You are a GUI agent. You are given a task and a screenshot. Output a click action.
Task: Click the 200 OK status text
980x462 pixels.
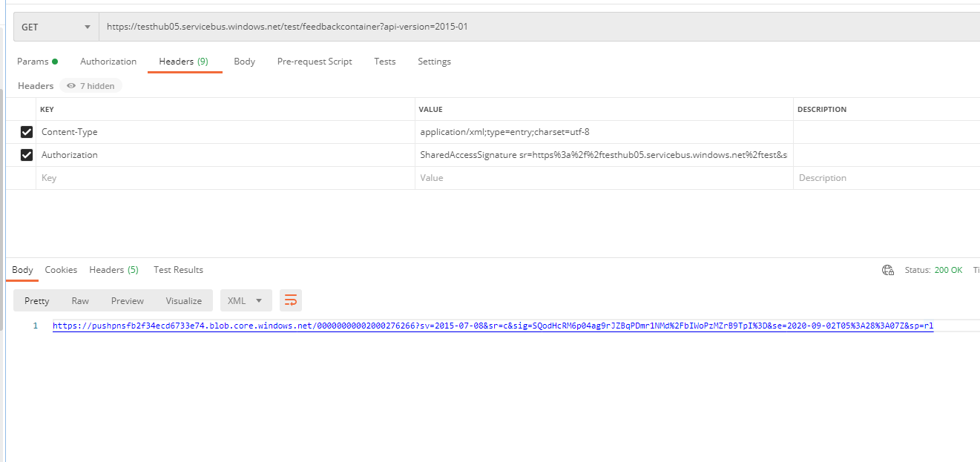948,269
